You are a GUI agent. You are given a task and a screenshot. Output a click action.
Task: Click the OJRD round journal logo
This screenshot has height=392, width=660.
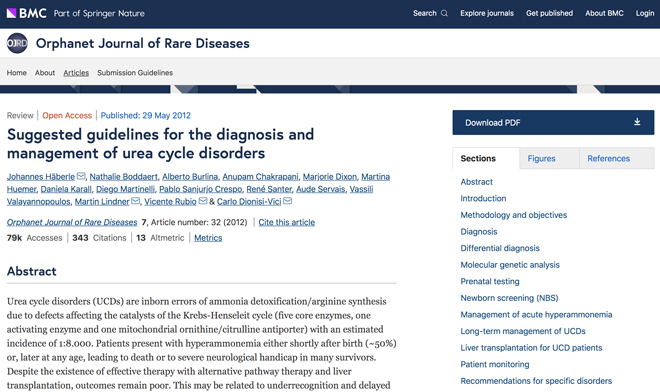(x=17, y=43)
